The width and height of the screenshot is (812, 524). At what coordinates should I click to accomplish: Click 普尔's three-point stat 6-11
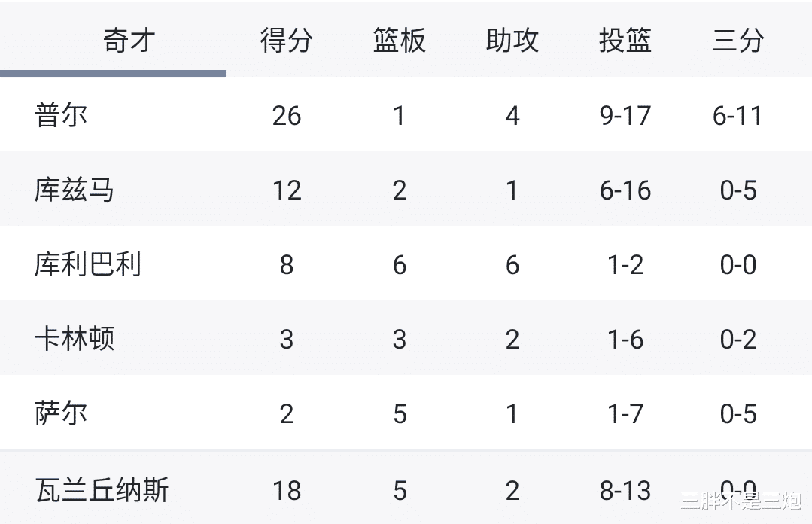(738, 116)
